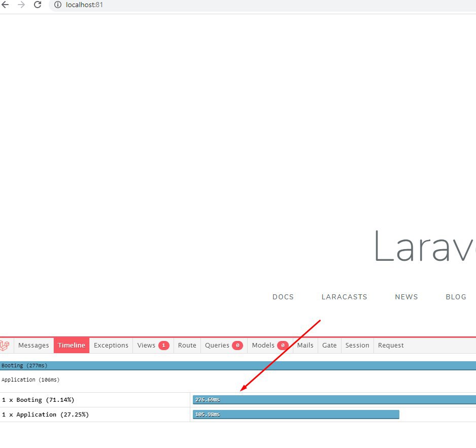Click the Booting (277ms) timeline bar
Image resolution: width=476 pixels, height=448 pixels.
238,365
